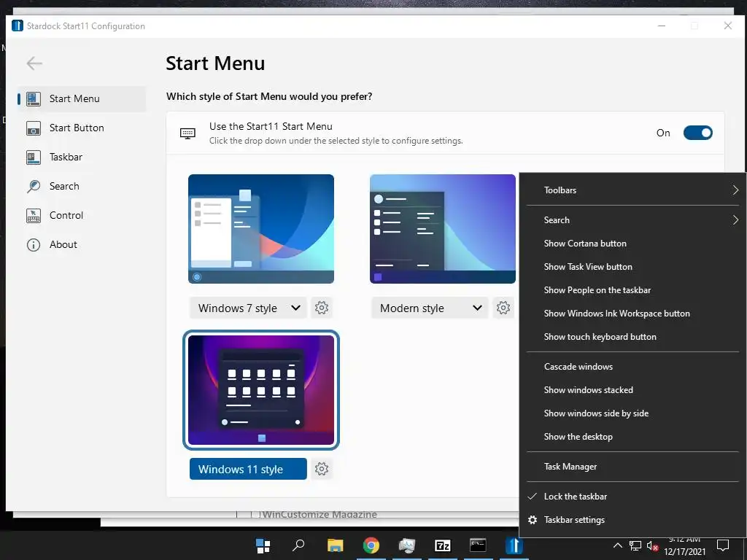Select the Windows 11 style thumbnail

[261, 390]
